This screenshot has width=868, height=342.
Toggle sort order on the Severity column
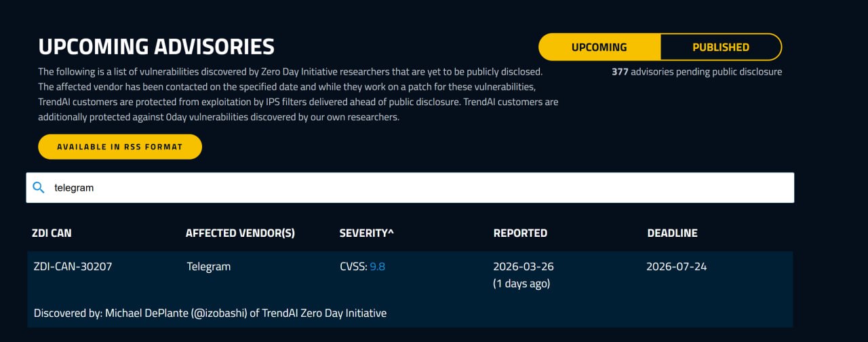coord(366,233)
